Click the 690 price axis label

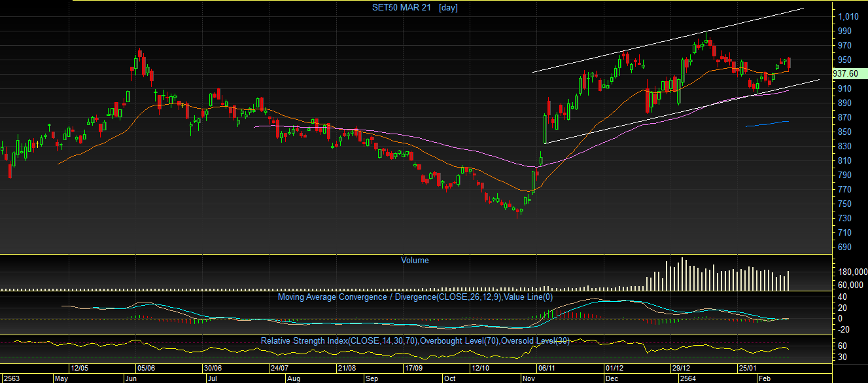tap(844, 247)
